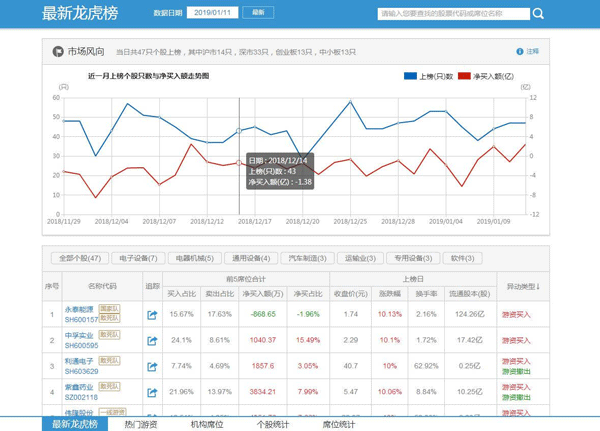Image resolution: width=600 pixels, height=431 pixels.
Task: Switch to 机构席位 bottom tab
Action: point(208,424)
